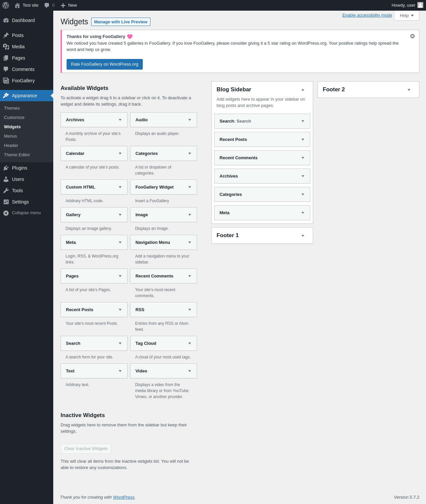Image resolution: width=426 pixels, height=504 pixels.
Task: Expand the available Video widget arrow
Action: 190,371
